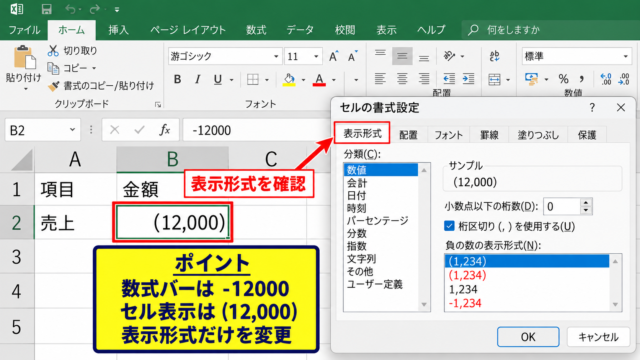The width and height of the screenshot is (640, 360).
Task: Click the Cut (切り取り) scissors icon
Action: pos(53,51)
